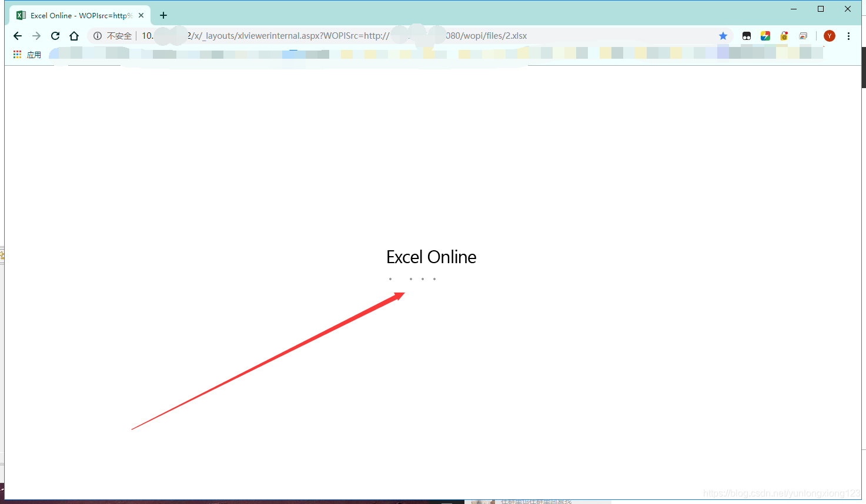Open the browser home page

tap(74, 36)
